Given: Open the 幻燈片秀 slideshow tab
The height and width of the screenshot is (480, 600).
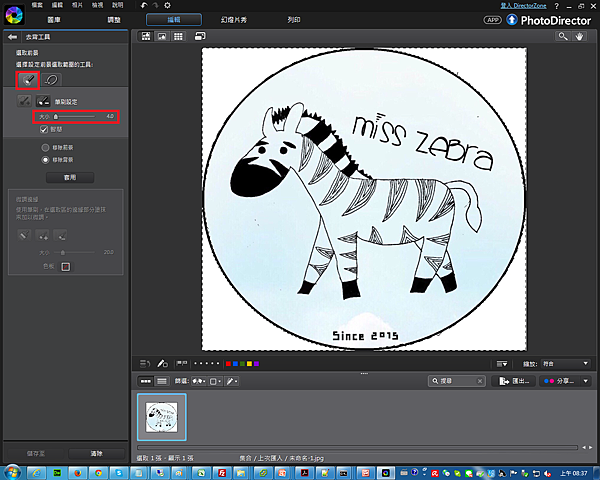Looking at the screenshot, I should (x=236, y=19).
